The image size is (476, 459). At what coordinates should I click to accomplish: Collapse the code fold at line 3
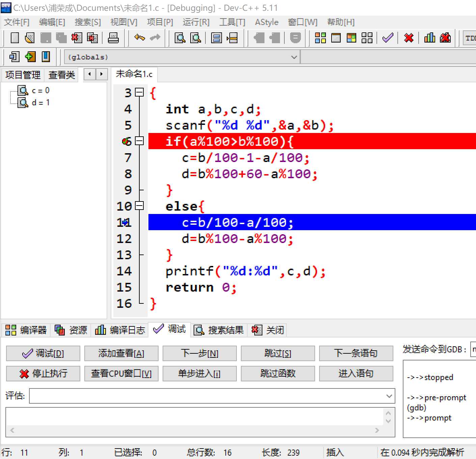click(139, 92)
